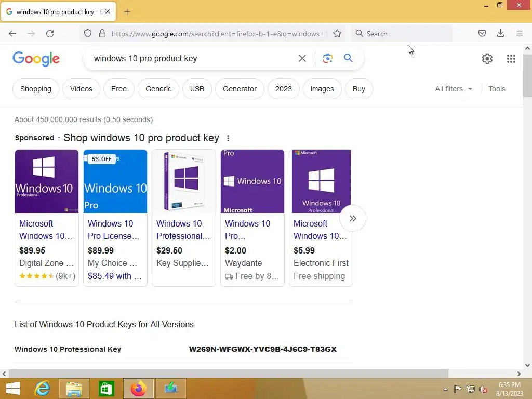Click the browser forward arrow

tap(31, 34)
